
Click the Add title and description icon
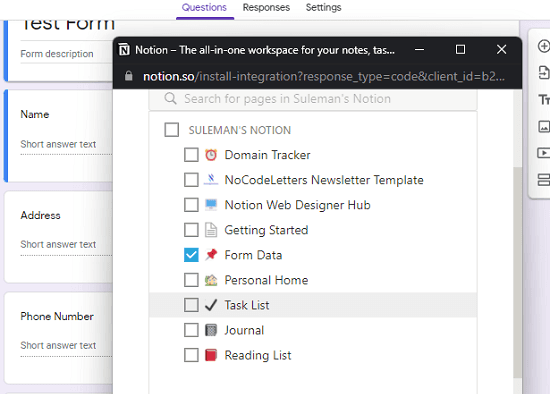coord(544,100)
